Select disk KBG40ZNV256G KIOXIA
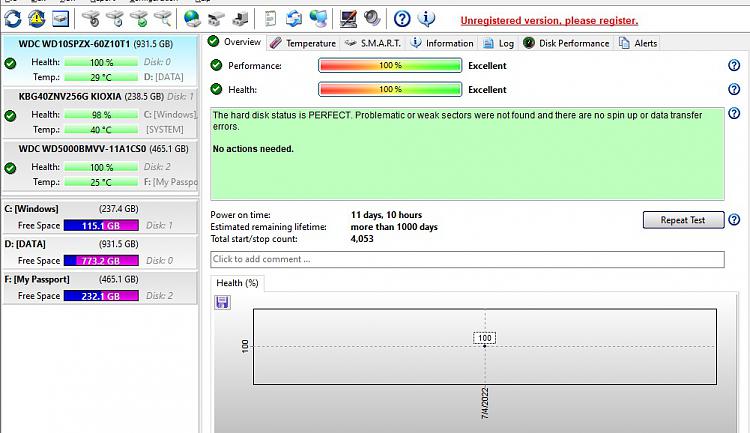The height and width of the screenshot is (433, 750). tap(99, 113)
